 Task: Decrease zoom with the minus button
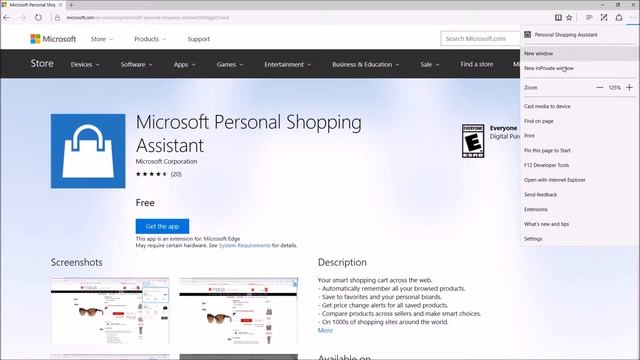pos(600,87)
